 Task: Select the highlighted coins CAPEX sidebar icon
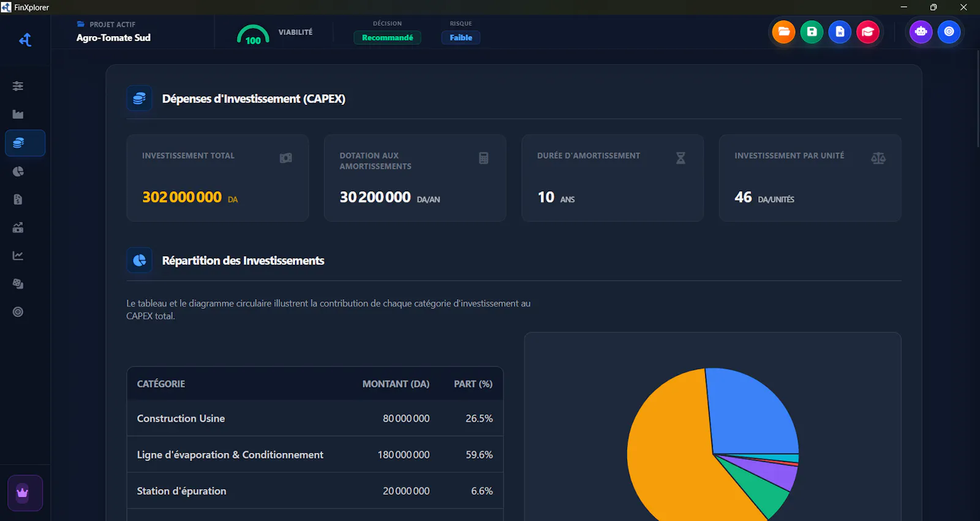tap(25, 143)
